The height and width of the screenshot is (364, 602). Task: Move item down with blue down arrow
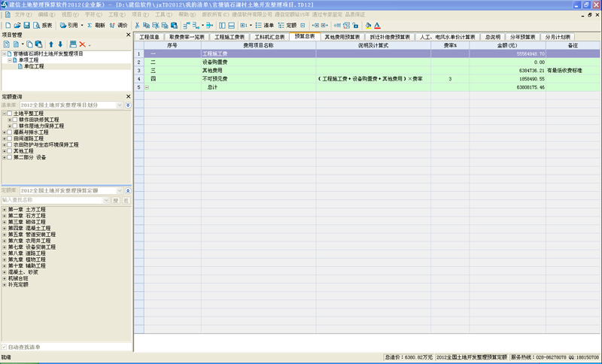click(60, 45)
